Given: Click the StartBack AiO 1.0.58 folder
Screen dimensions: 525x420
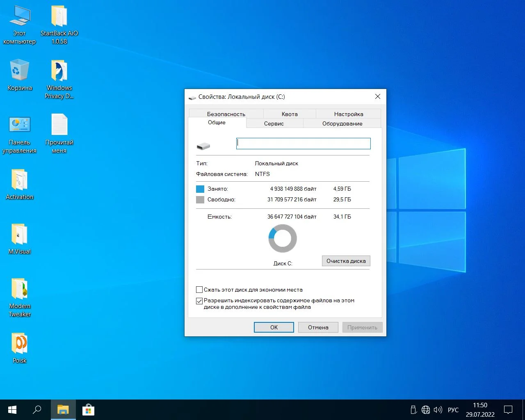Looking at the screenshot, I should 59,17.
